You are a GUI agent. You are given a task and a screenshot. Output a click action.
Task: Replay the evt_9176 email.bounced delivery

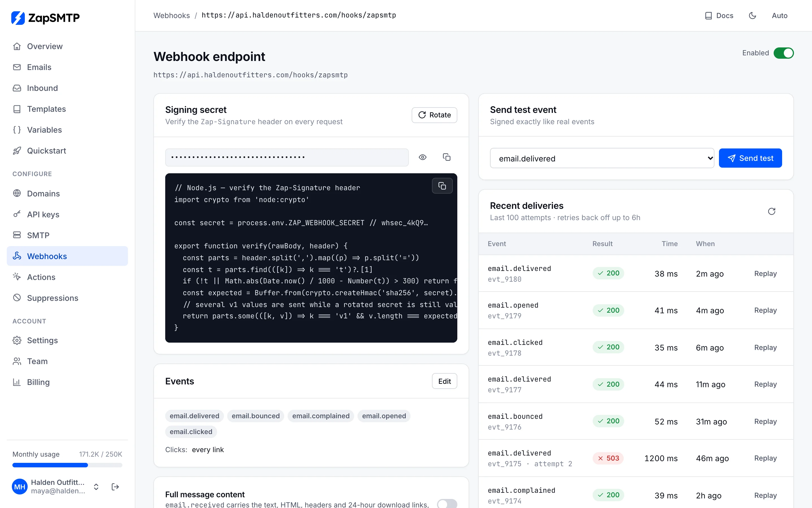point(765,421)
